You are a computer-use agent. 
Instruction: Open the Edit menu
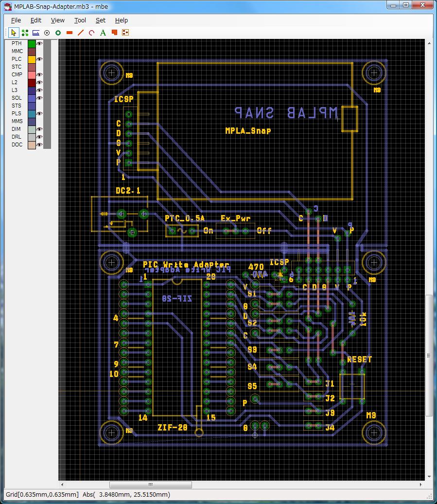point(35,20)
